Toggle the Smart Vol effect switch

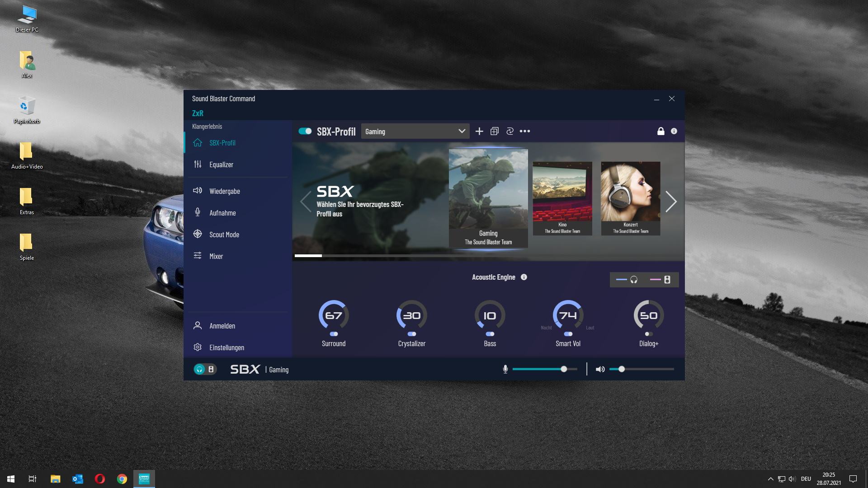[x=568, y=334]
